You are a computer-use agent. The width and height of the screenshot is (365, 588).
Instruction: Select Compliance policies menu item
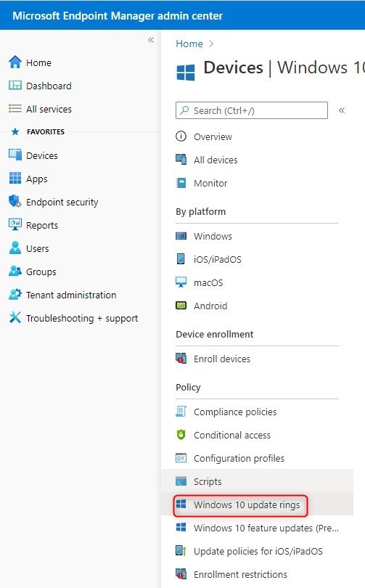point(235,412)
